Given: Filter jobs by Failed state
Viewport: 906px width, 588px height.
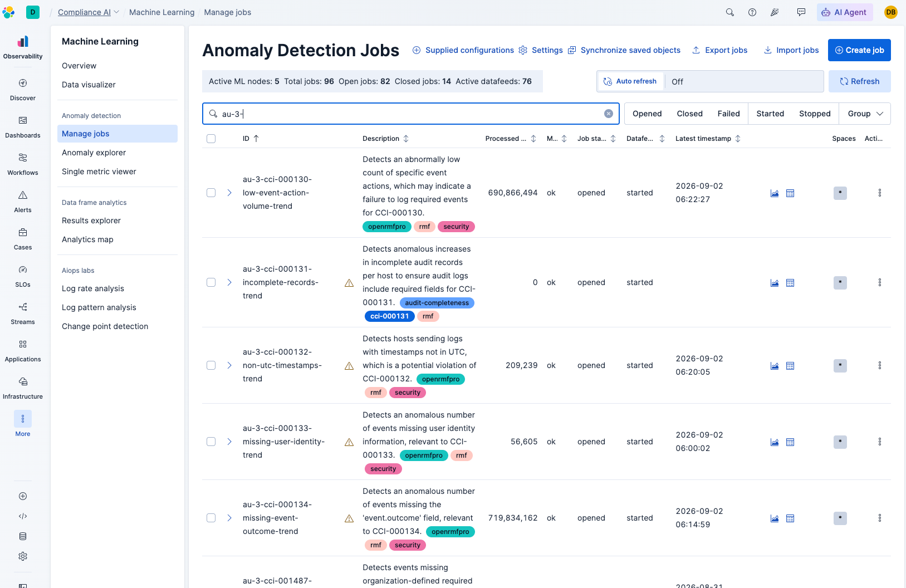Looking at the screenshot, I should [728, 114].
